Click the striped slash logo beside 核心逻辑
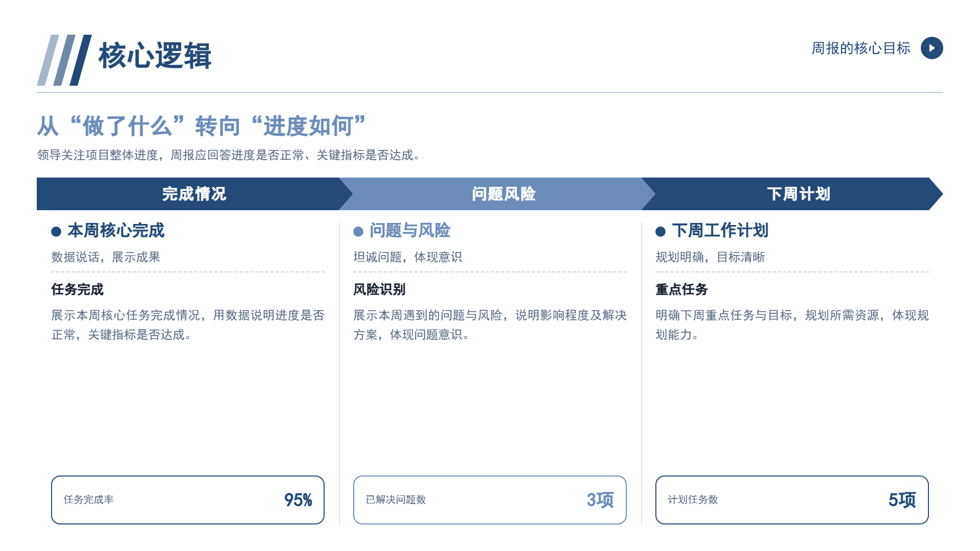980x551 pixels. (64, 60)
